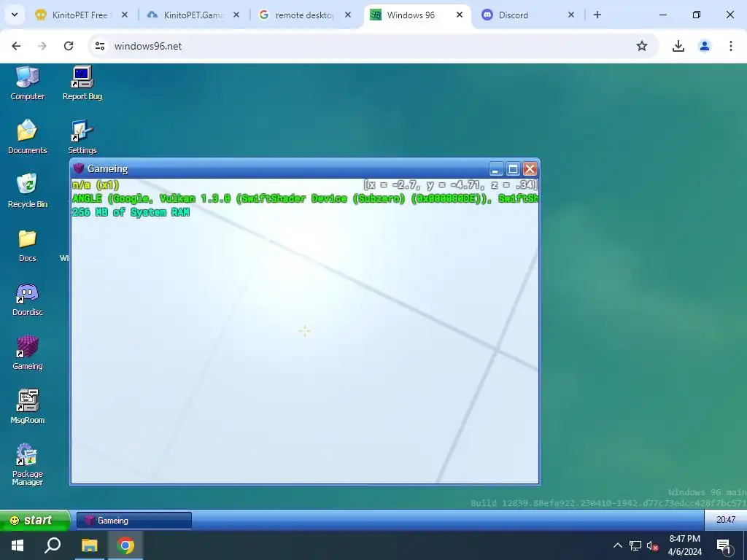Close the Discord tab
The height and width of the screenshot is (560, 747).
571,15
